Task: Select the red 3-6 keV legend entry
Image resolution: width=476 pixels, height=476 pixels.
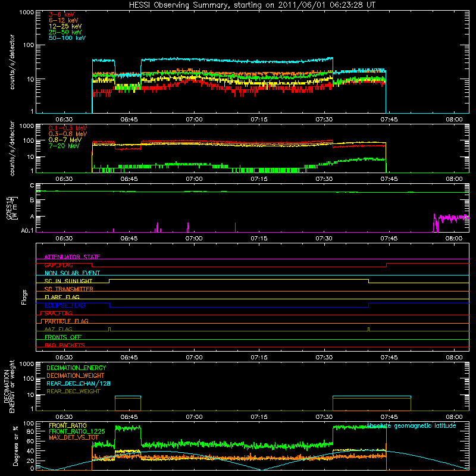Action: (x=61, y=14)
